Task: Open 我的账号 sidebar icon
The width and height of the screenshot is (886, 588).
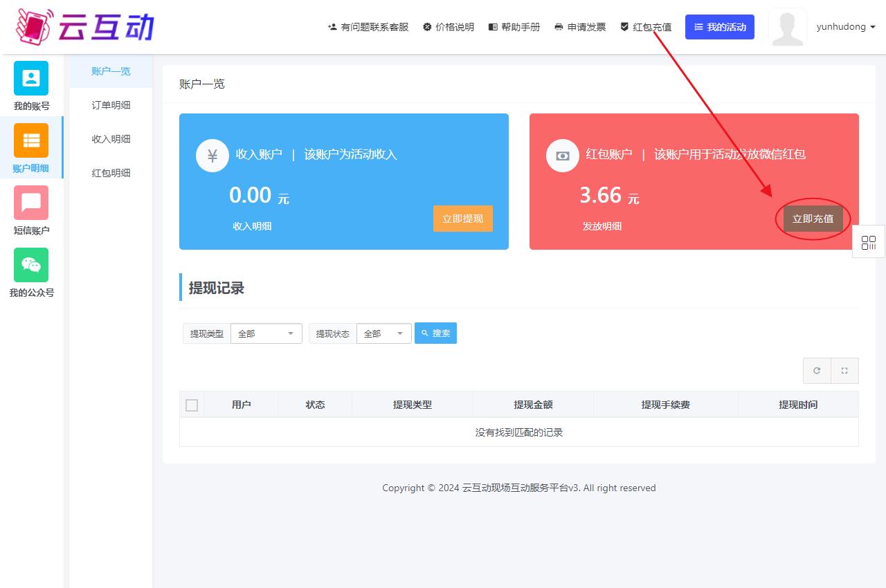Action: click(x=31, y=78)
